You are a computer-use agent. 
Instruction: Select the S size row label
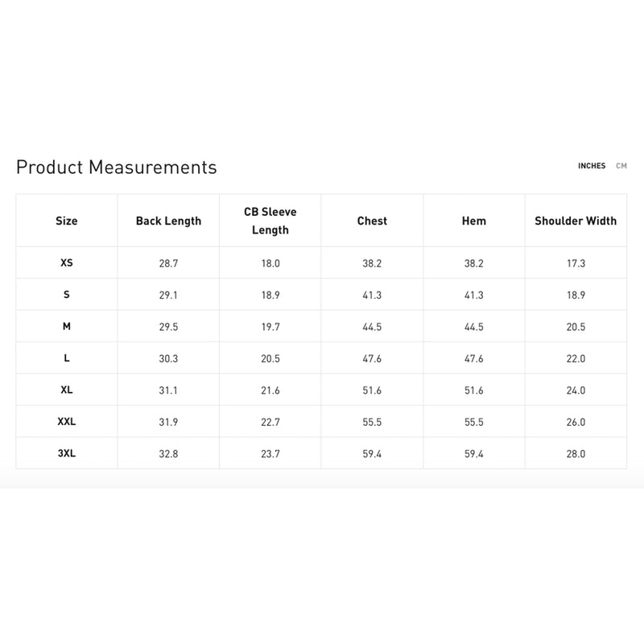pos(67,295)
